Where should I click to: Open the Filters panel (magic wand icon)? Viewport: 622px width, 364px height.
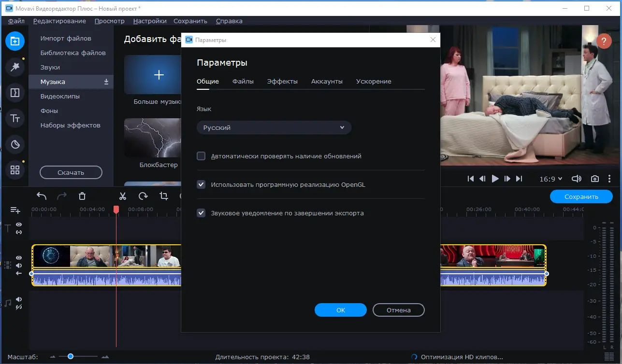click(15, 67)
